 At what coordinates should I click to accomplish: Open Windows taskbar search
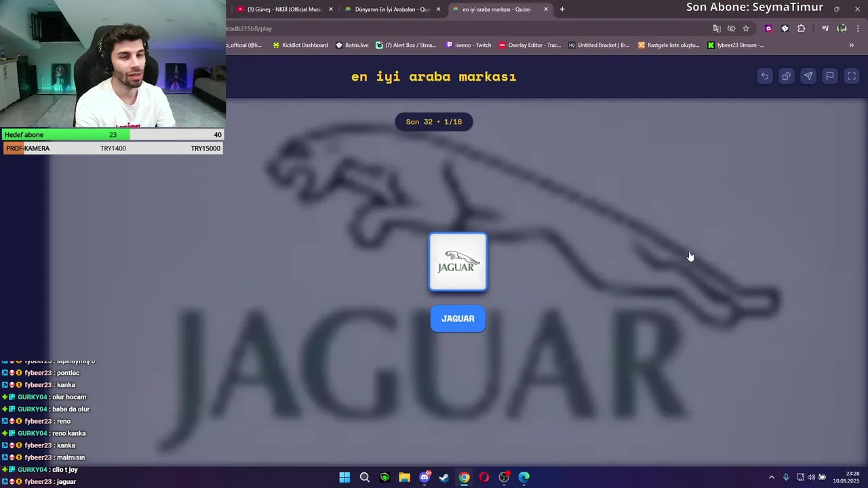(x=365, y=477)
